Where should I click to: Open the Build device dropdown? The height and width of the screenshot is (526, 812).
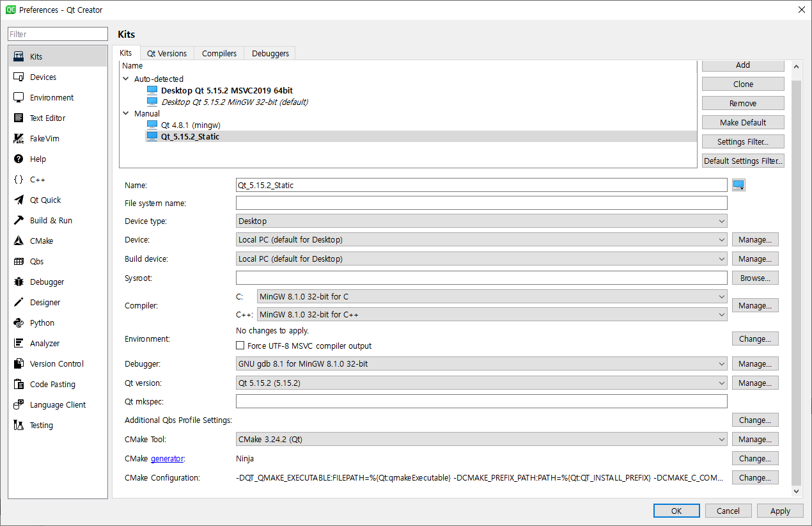click(x=481, y=259)
